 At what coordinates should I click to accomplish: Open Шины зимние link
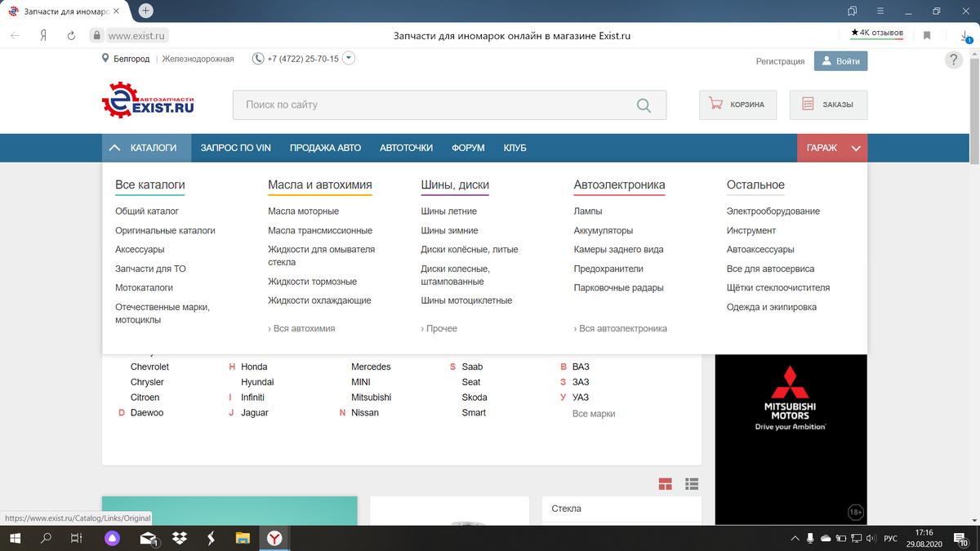449,230
